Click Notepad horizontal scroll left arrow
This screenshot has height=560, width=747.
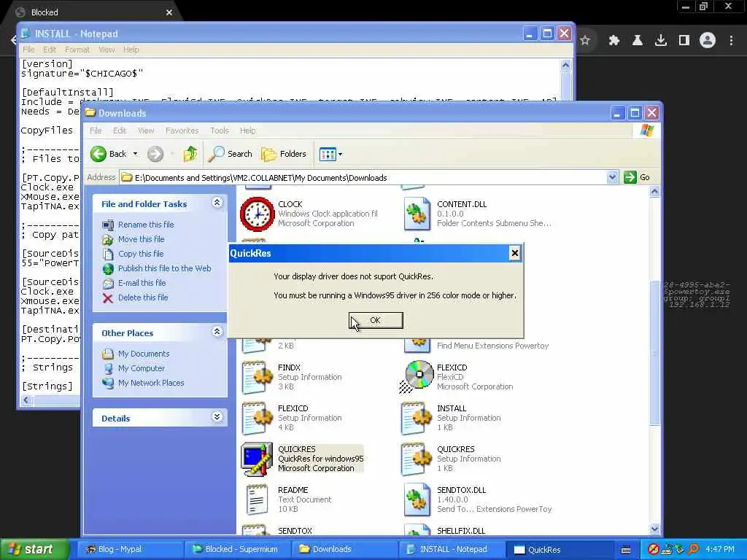pyautogui.click(x=26, y=400)
